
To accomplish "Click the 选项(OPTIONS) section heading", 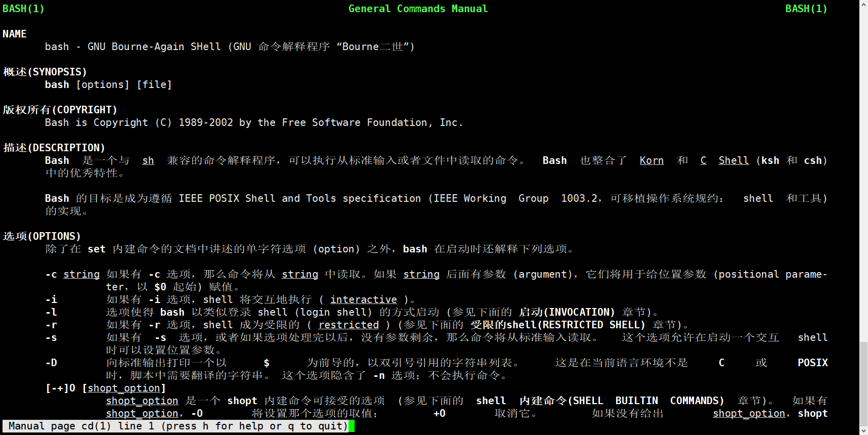I will (x=42, y=236).
